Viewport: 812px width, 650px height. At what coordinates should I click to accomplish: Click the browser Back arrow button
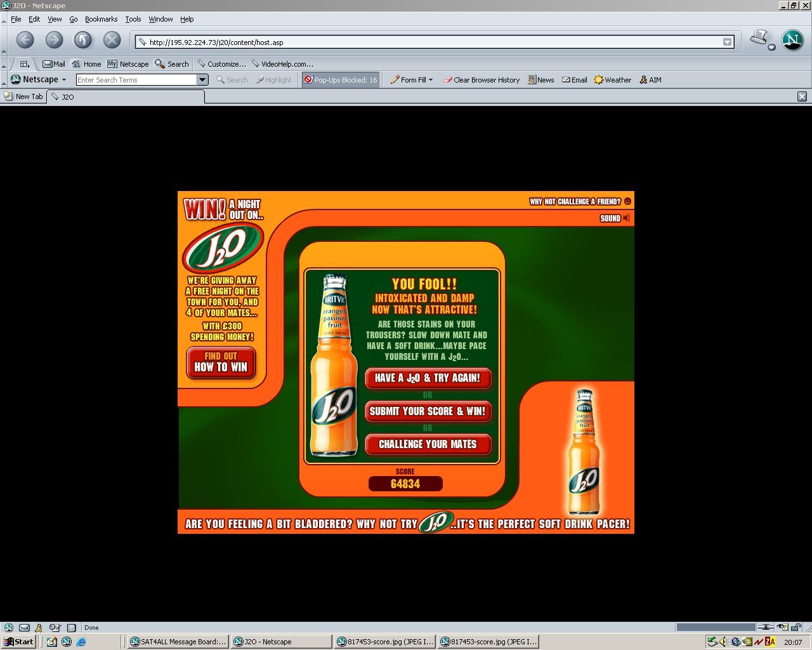pos(25,40)
